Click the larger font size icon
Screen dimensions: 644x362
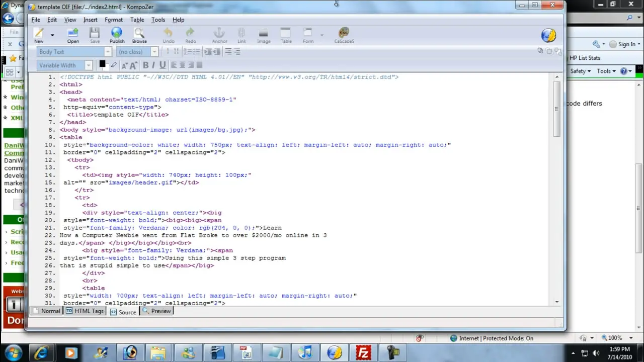coord(133,65)
